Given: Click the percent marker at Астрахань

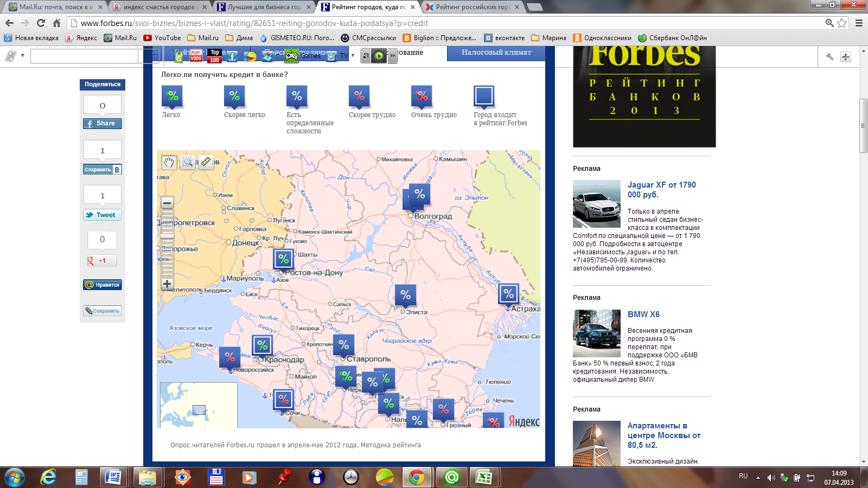Looking at the screenshot, I should (x=508, y=294).
